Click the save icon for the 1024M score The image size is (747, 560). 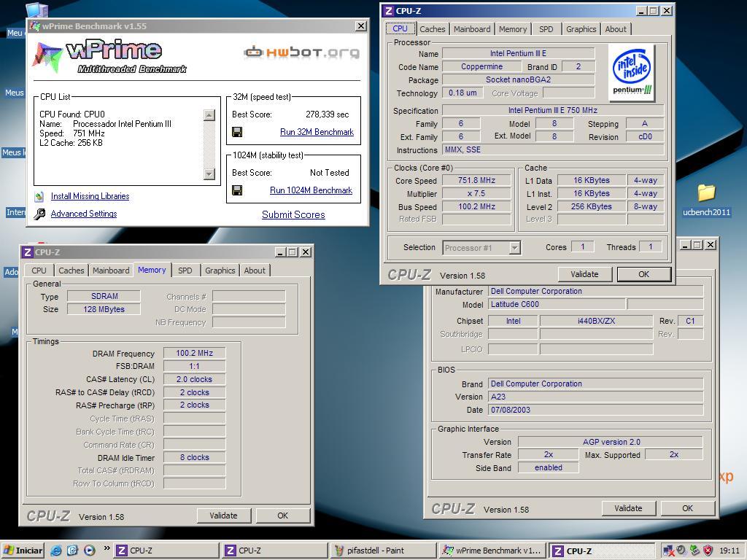pyautogui.click(x=237, y=190)
